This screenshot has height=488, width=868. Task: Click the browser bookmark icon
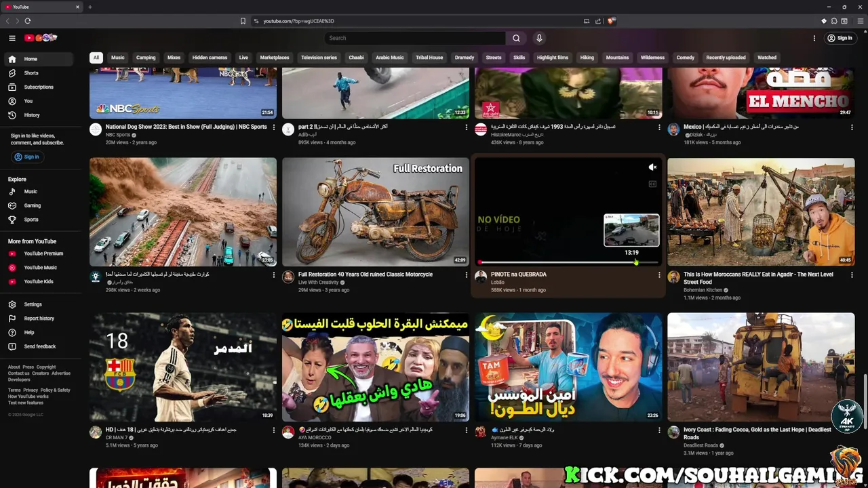point(243,21)
